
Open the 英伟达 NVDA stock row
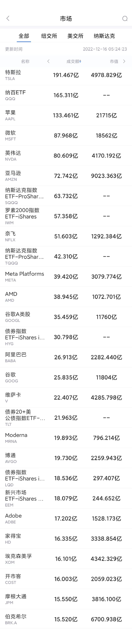[66, 156]
